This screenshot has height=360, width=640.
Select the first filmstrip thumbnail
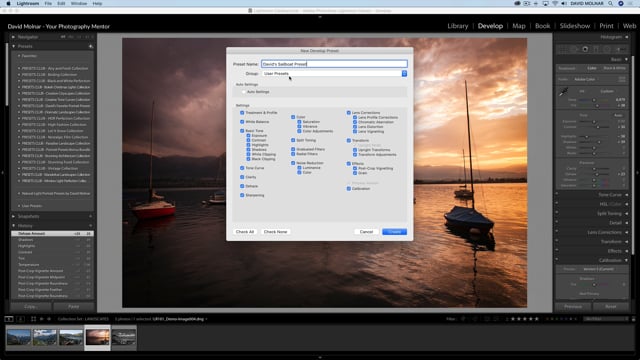point(18,338)
